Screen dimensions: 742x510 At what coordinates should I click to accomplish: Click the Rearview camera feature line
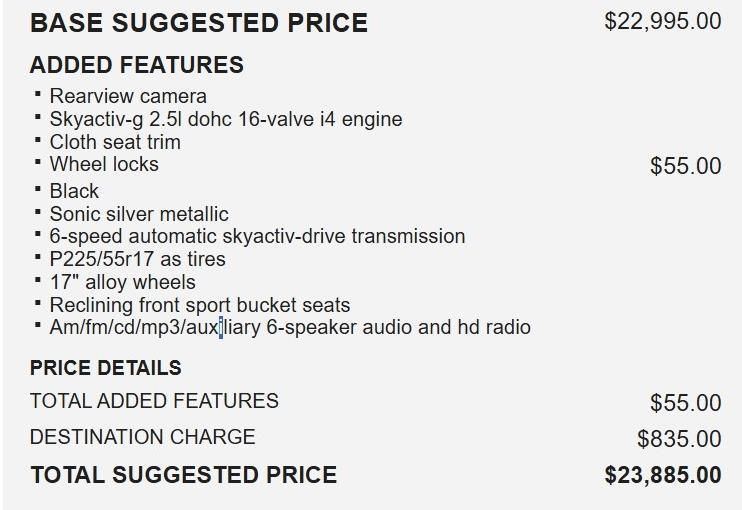pos(128,96)
